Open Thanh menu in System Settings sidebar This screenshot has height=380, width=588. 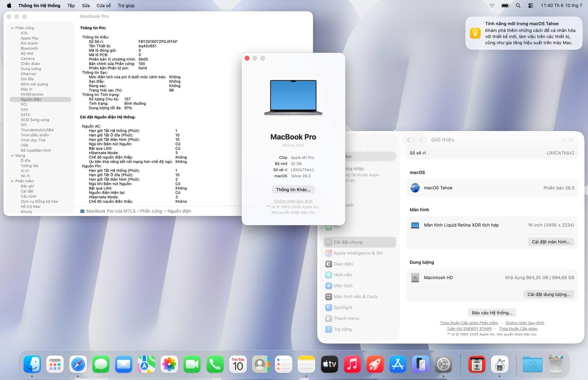pyautogui.click(x=359, y=319)
